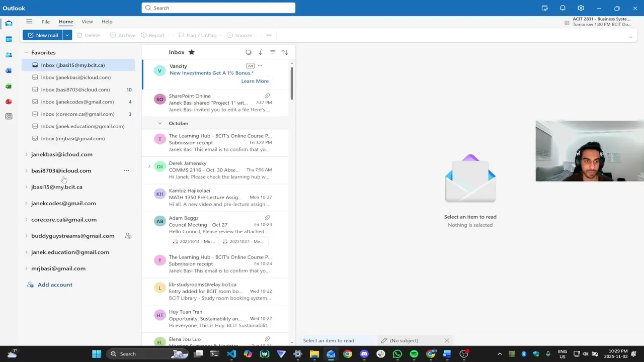Switch to the Select an item to read tab
This screenshot has height=362, width=644.
point(338,340)
